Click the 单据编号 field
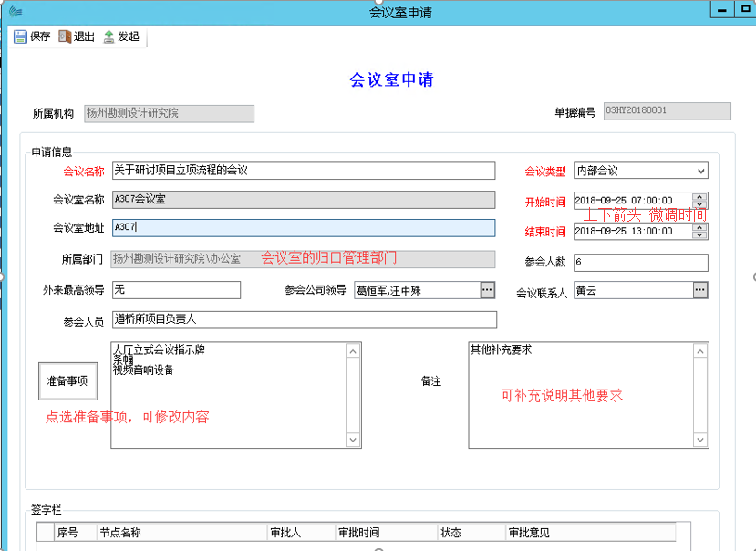This screenshot has height=551, width=756. pos(668,111)
